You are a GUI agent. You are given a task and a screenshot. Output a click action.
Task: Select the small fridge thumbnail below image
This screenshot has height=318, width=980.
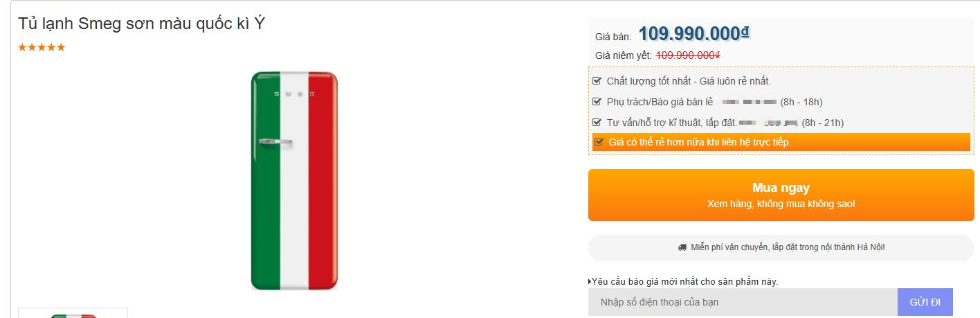click(x=73, y=313)
